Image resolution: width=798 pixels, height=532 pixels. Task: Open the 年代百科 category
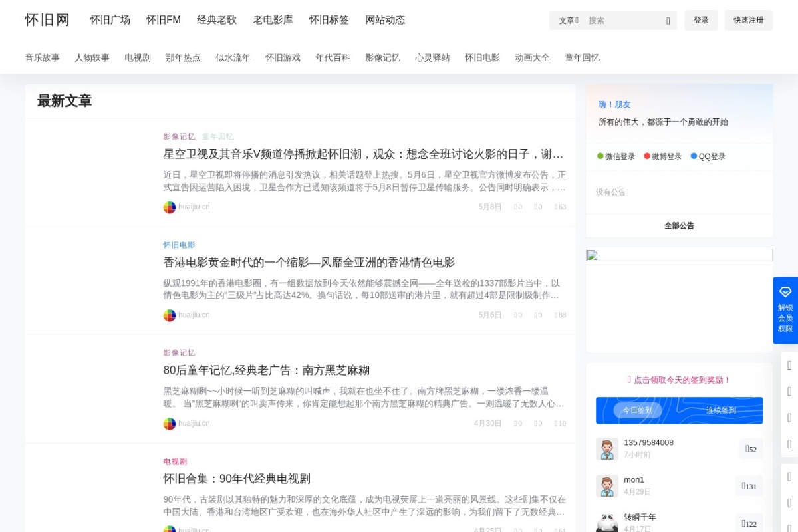tap(332, 58)
